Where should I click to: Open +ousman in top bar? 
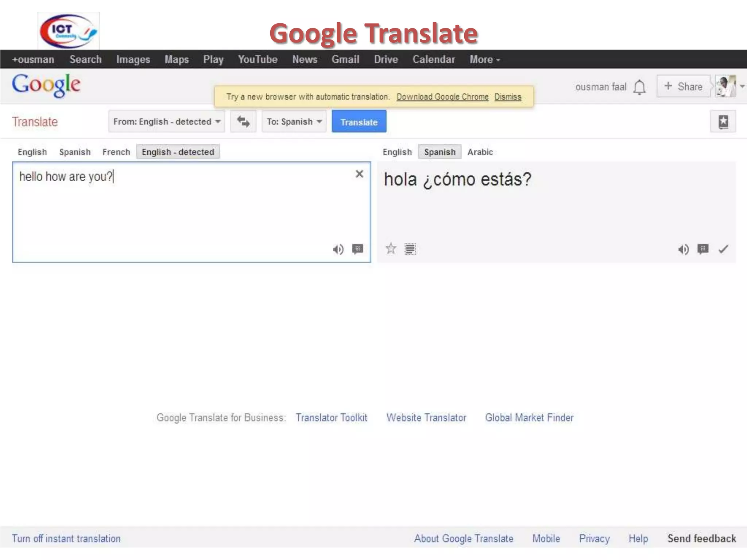33,59
